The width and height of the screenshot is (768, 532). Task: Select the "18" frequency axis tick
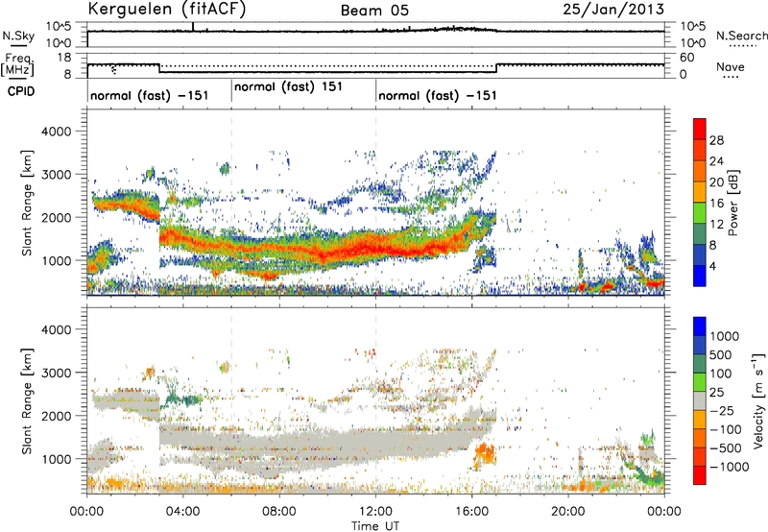coord(64,58)
